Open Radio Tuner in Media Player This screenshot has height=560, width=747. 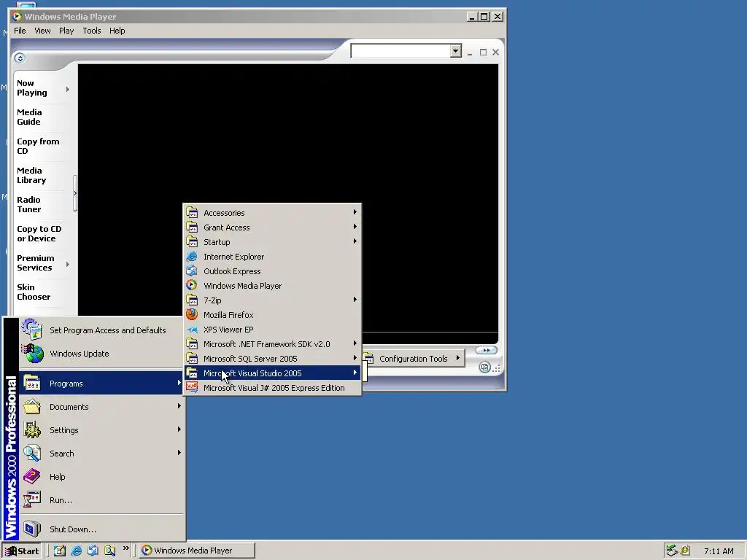click(29, 204)
